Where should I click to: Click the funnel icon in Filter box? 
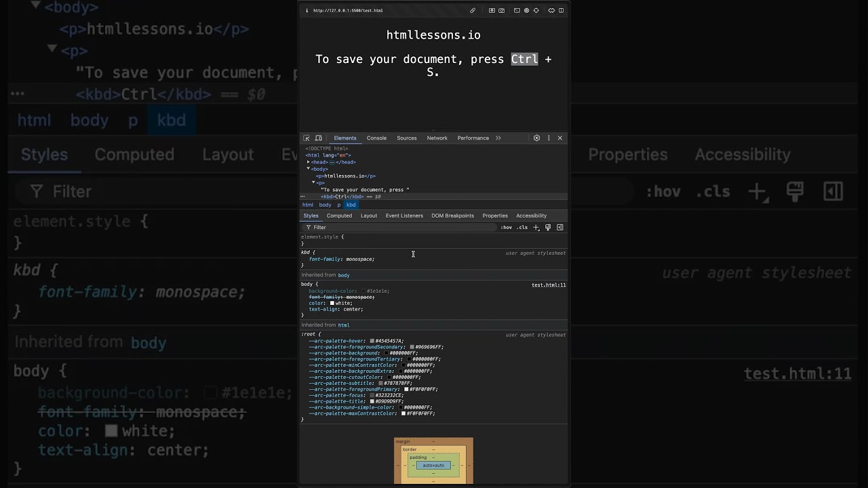click(309, 228)
